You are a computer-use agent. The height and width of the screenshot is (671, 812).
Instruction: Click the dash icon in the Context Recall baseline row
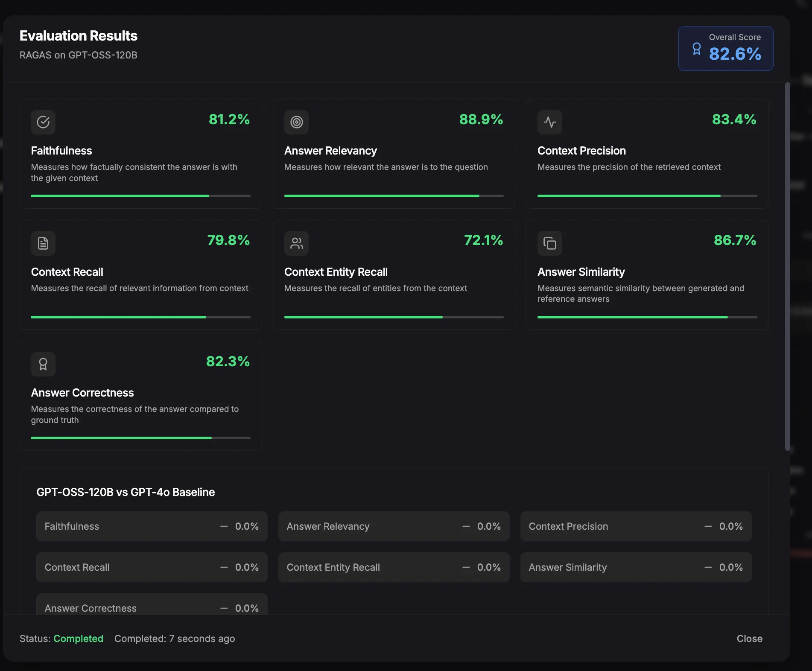[x=224, y=567]
